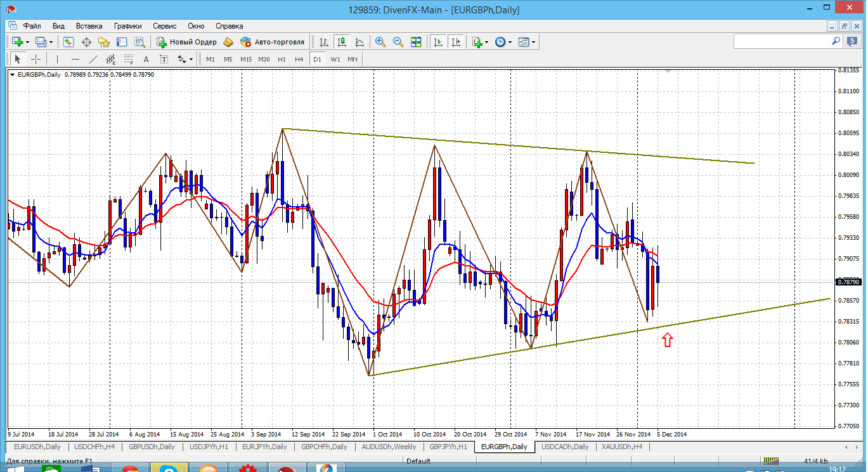Image resolution: width=868 pixels, height=472 pixels.
Task: Open the indicators list dropdown
Action: click(x=486, y=42)
